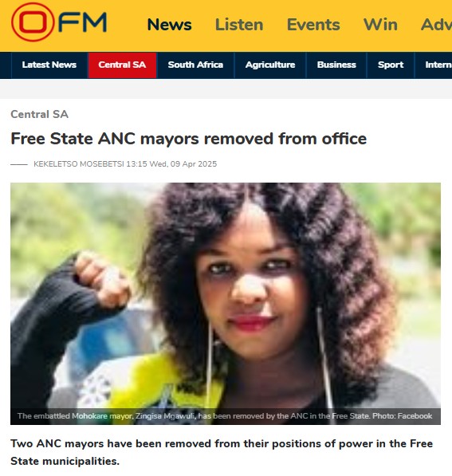Click the article publish date
Viewport: 452px width, 476px height.
click(171, 164)
